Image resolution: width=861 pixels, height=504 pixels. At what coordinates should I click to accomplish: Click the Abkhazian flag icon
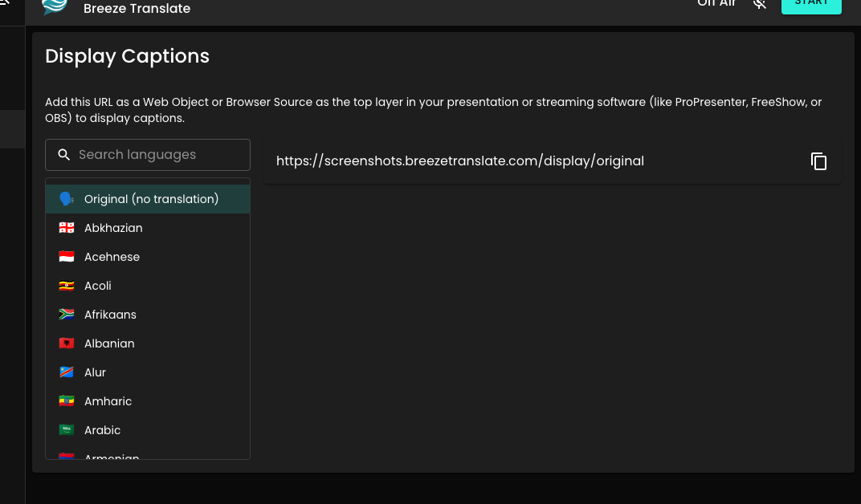67,228
